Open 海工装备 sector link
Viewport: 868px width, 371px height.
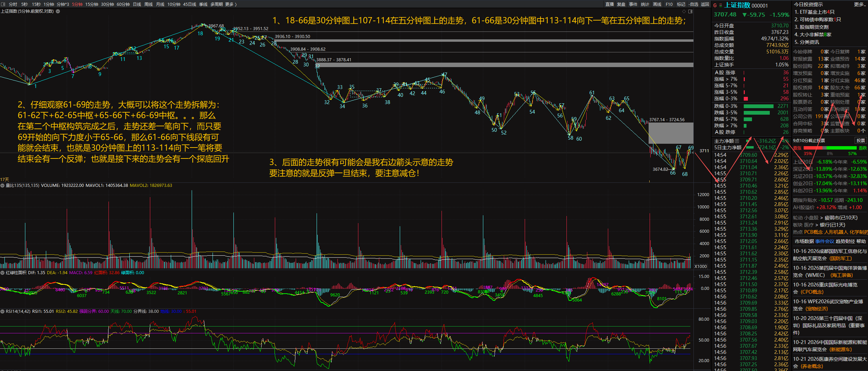pyautogui.click(x=842, y=275)
